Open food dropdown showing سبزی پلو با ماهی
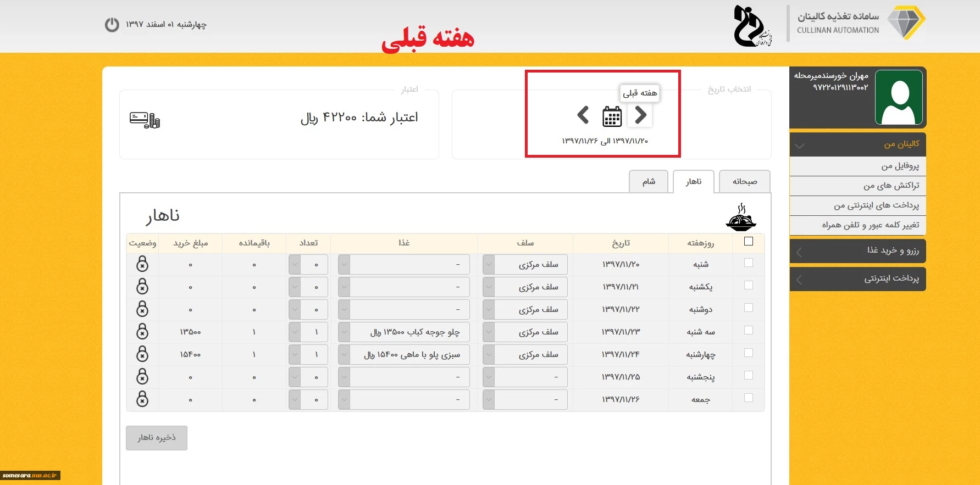Viewport: 980px width, 485px height. point(404,355)
